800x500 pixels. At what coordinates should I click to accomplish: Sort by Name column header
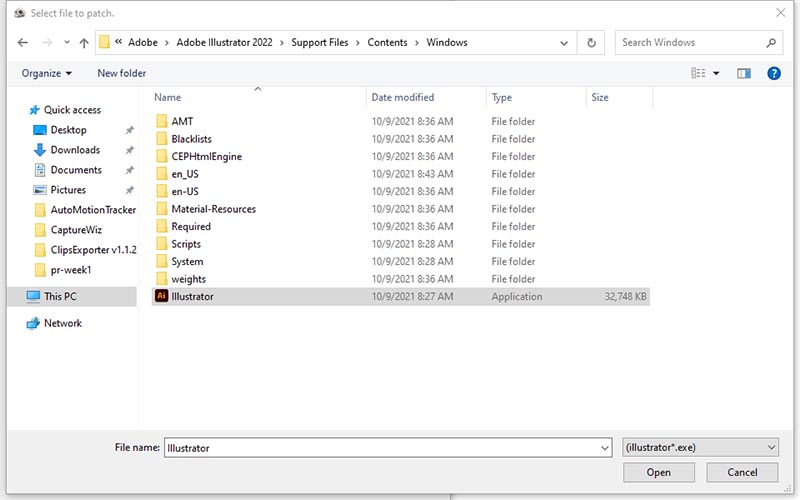coord(167,97)
